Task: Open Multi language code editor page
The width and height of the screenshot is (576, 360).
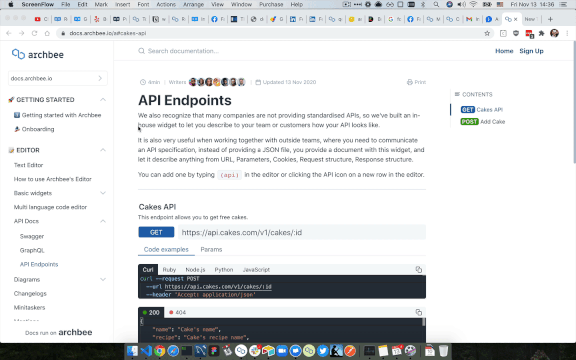Action: 50,207
